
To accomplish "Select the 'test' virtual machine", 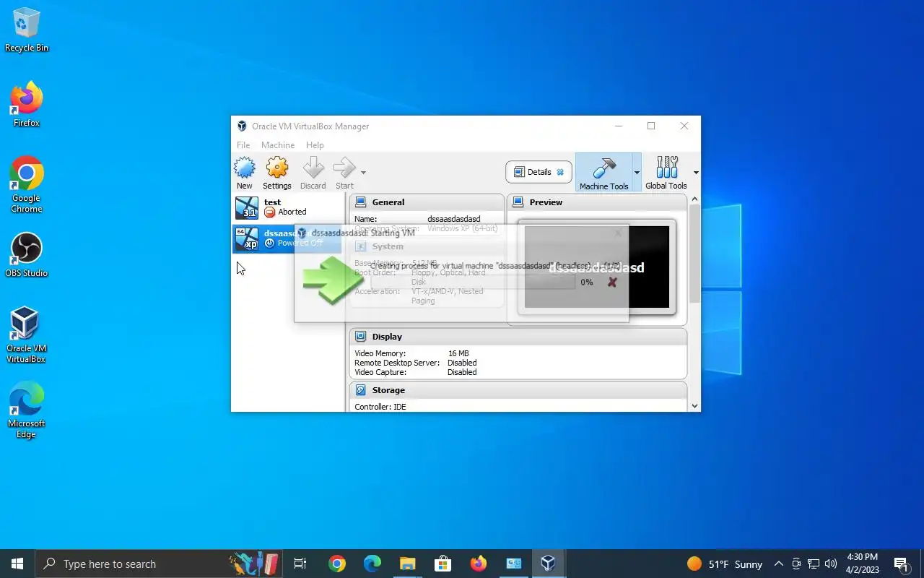I will pyautogui.click(x=288, y=207).
